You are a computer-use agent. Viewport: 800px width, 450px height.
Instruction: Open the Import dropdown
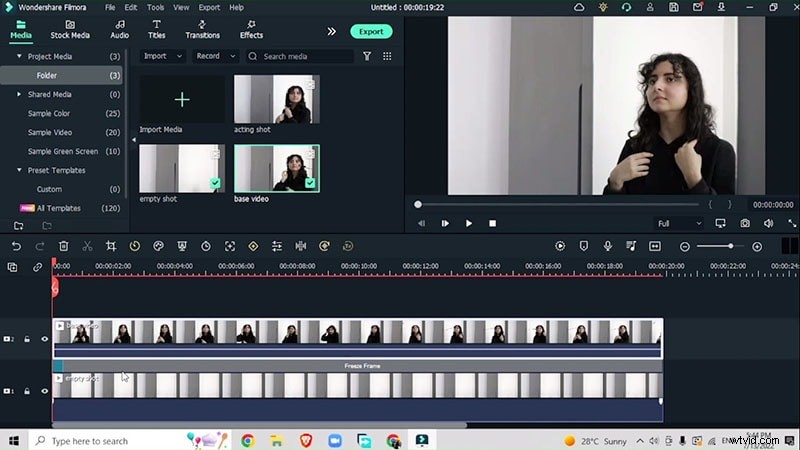[163, 56]
